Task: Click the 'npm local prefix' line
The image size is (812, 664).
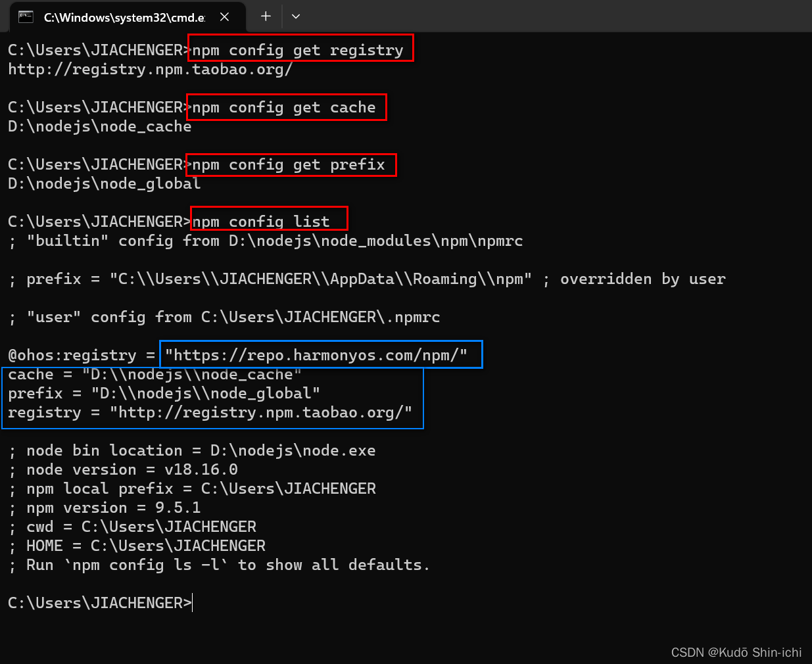Action: point(192,489)
